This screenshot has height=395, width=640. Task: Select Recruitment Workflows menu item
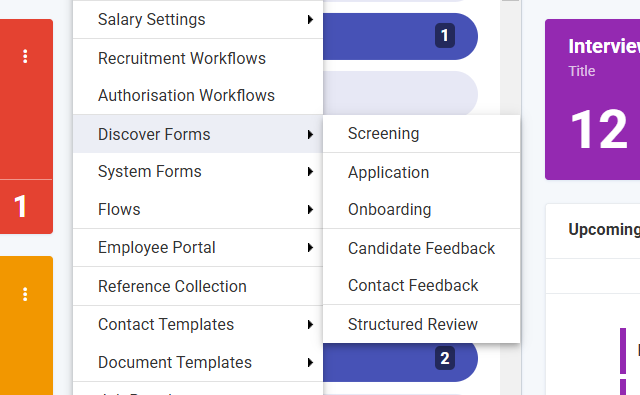click(x=198, y=58)
